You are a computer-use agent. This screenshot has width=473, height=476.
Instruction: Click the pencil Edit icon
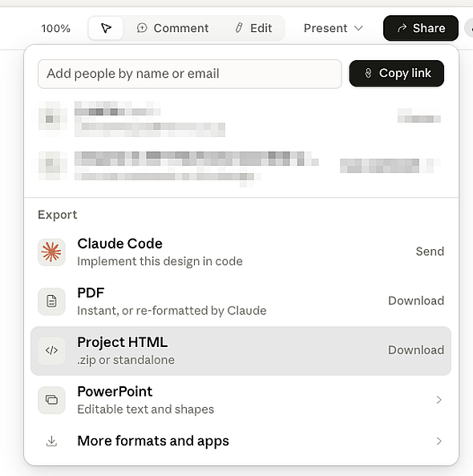point(239,28)
